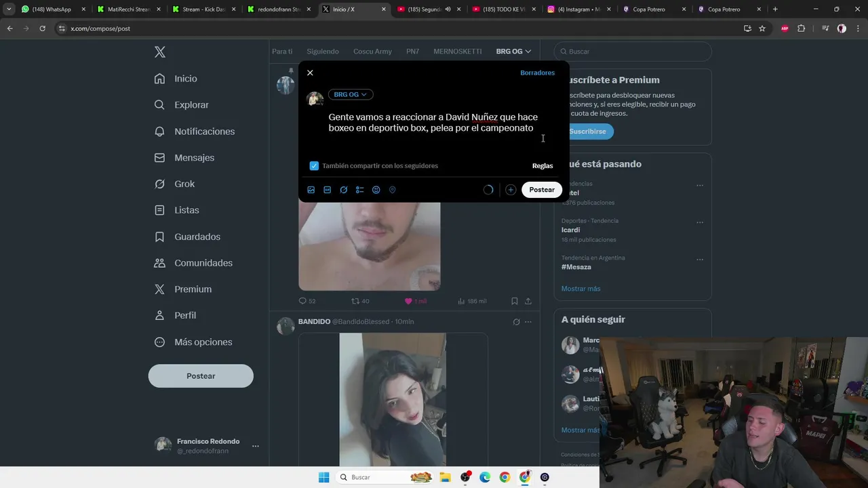
Task: Add another post to thread
Action: [x=511, y=190]
